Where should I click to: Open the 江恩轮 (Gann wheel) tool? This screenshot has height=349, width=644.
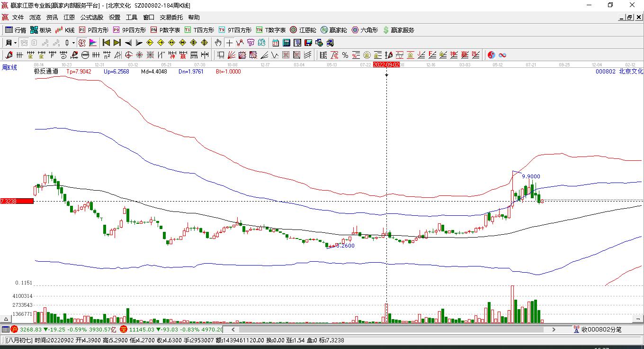click(x=303, y=30)
